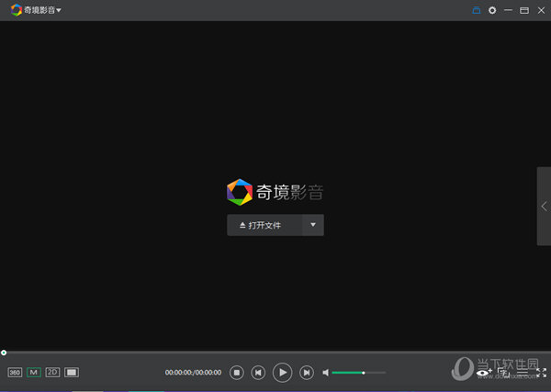Click the eye-plus view enhancement icon

(x=484, y=373)
